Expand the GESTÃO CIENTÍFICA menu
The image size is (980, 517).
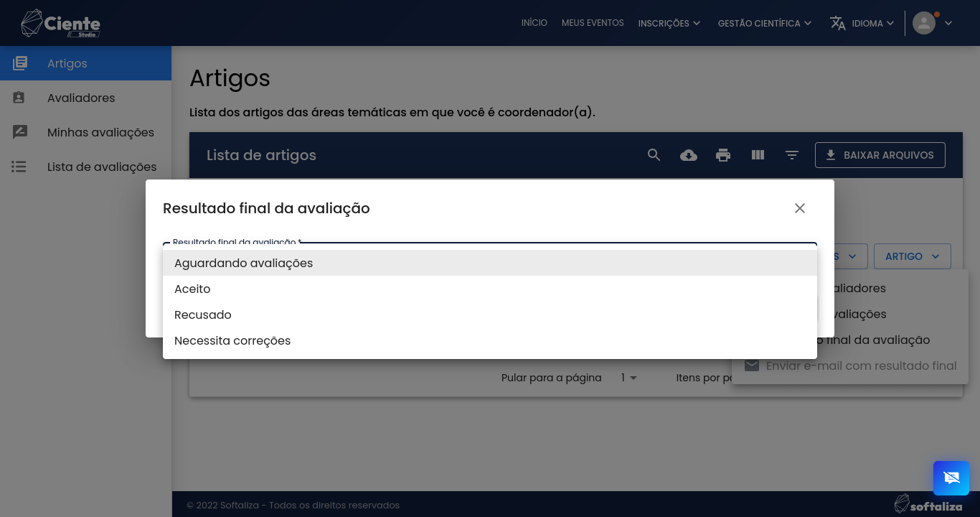765,23
